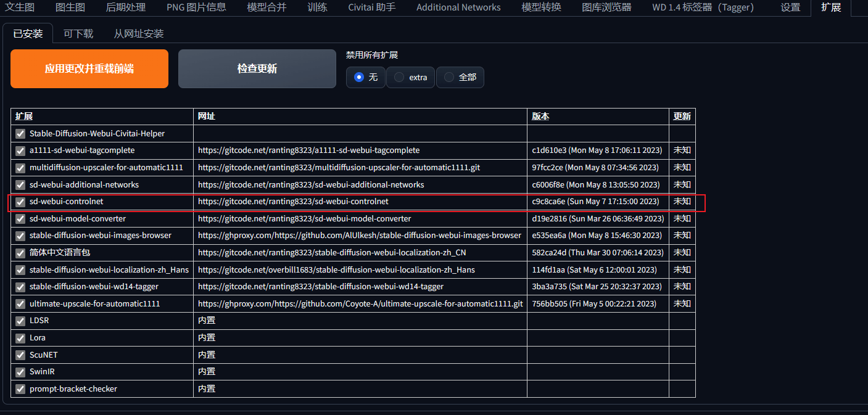Open the sd-webui-controlnet gitcode URL

(x=293, y=202)
